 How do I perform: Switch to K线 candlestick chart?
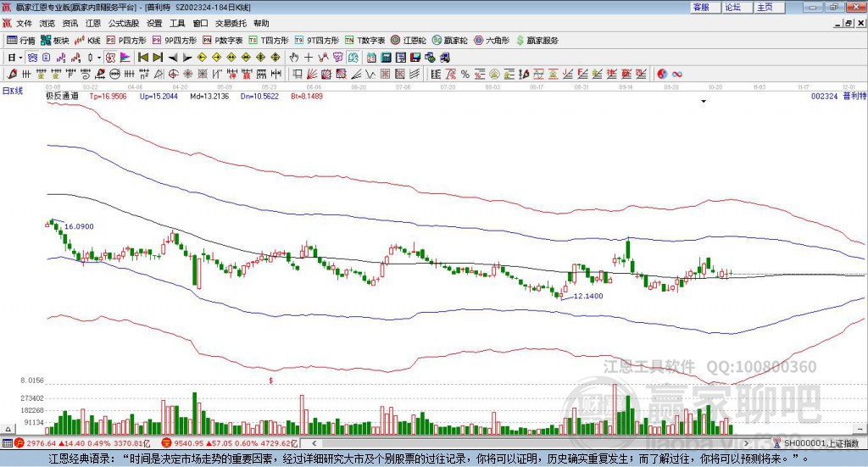click(x=87, y=41)
